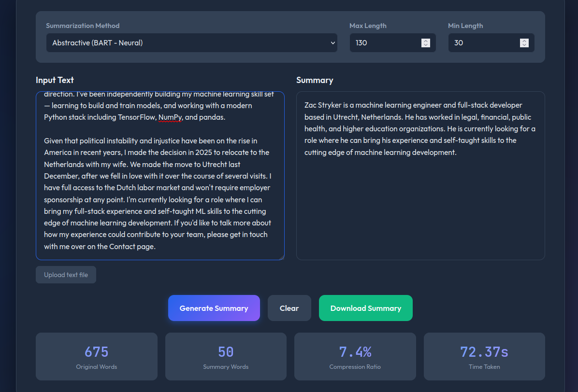The image size is (578, 392).
Task: Click the Clear button to reset text
Action: (289, 308)
